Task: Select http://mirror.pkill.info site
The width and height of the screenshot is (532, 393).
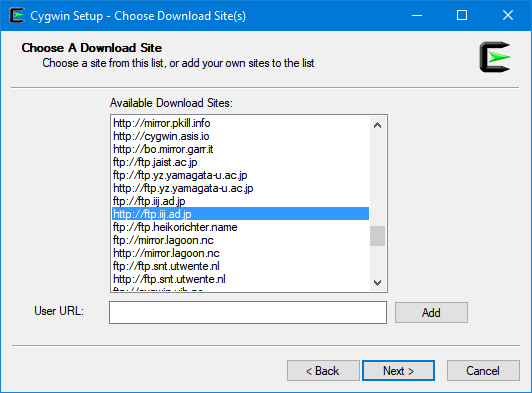Action: 241,123
